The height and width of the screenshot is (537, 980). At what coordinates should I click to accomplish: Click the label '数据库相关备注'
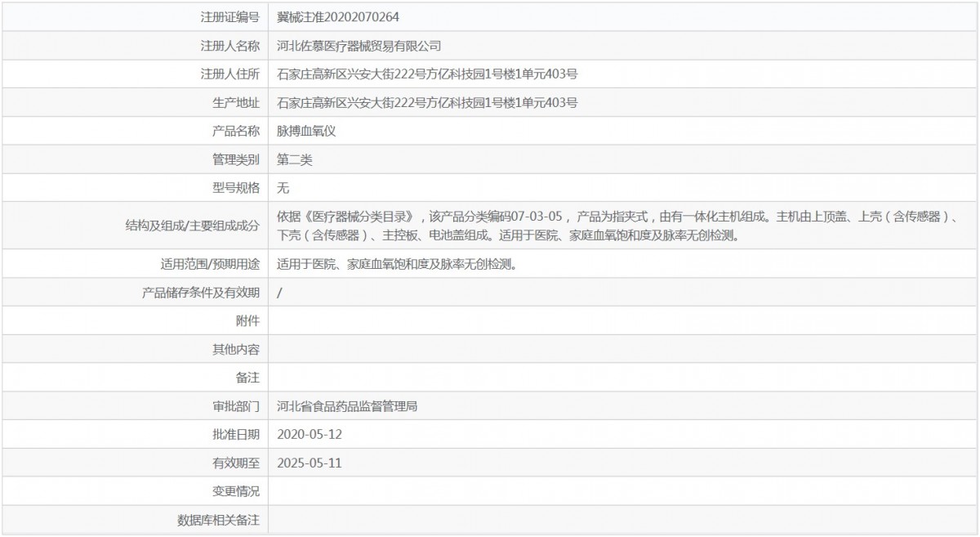(x=219, y=520)
